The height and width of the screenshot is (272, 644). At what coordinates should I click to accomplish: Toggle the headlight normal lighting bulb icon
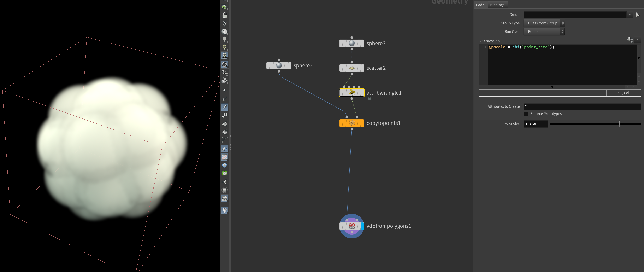click(x=225, y=39)
